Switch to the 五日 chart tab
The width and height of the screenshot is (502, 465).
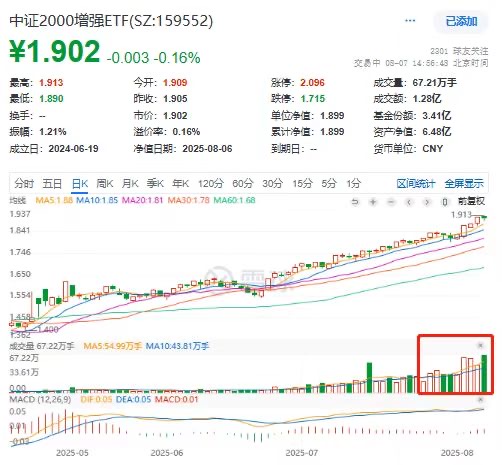(52, 183)
